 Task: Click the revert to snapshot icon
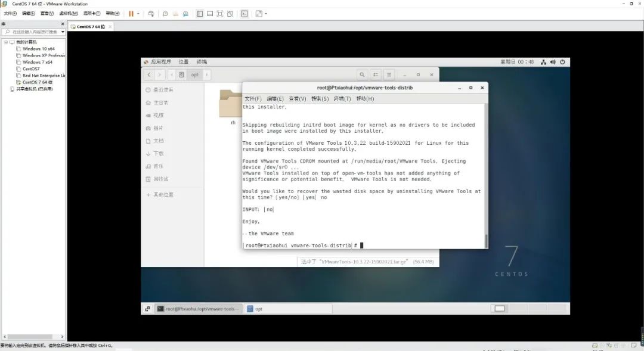pyautogui.click(x=175, y=14)
